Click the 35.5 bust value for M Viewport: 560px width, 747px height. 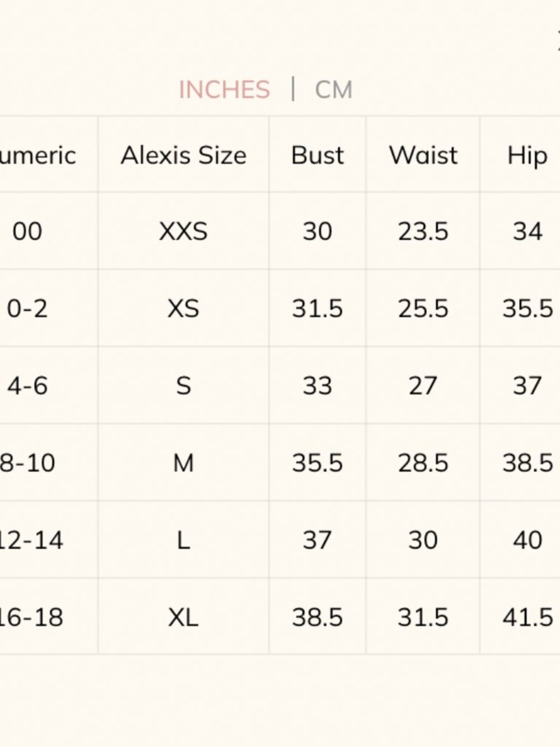[x=317, y=463]
